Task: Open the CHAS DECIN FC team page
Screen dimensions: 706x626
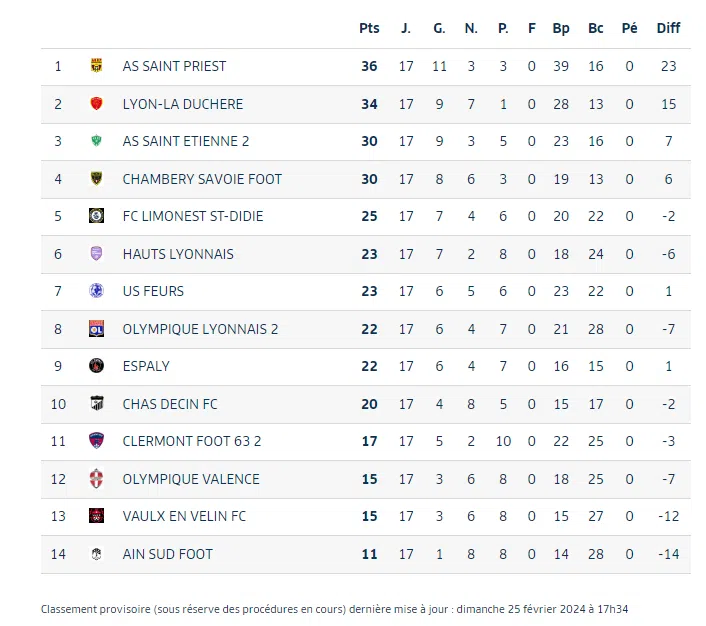Action: [169, 404]
